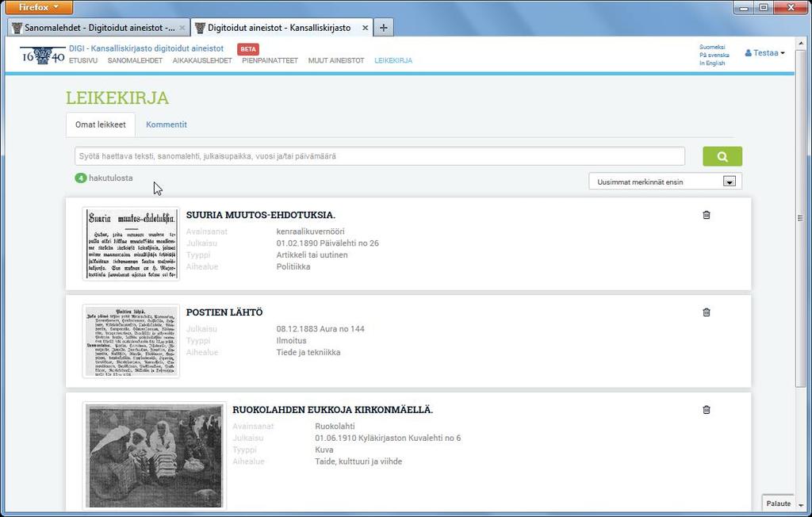Click the keyword kenraalikuvernööri
This screenshot has height=517, width=812.
[310, 232]
